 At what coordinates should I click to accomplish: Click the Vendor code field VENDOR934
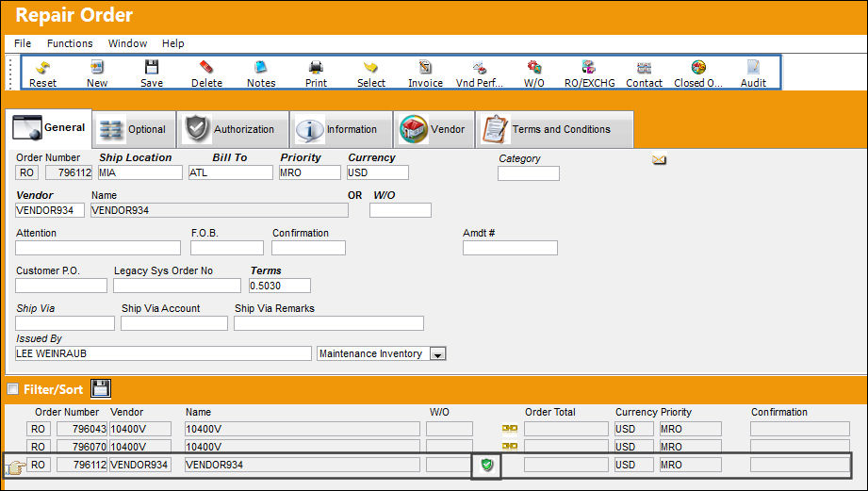tap(50, 210)
